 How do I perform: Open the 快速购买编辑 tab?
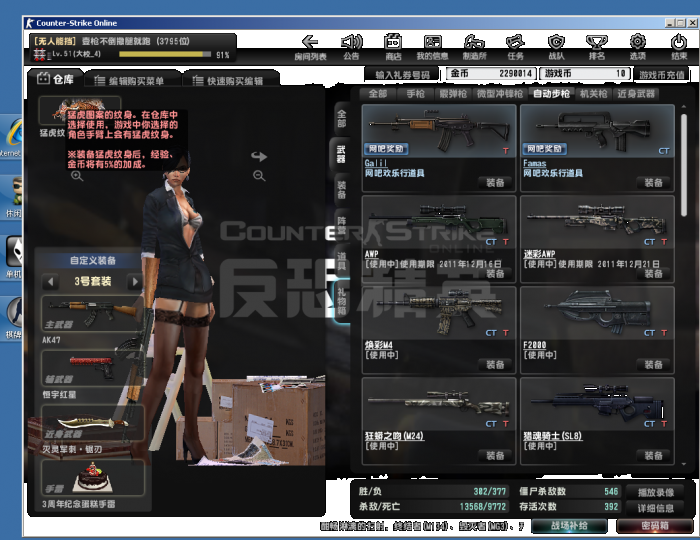tap(231, 80)
